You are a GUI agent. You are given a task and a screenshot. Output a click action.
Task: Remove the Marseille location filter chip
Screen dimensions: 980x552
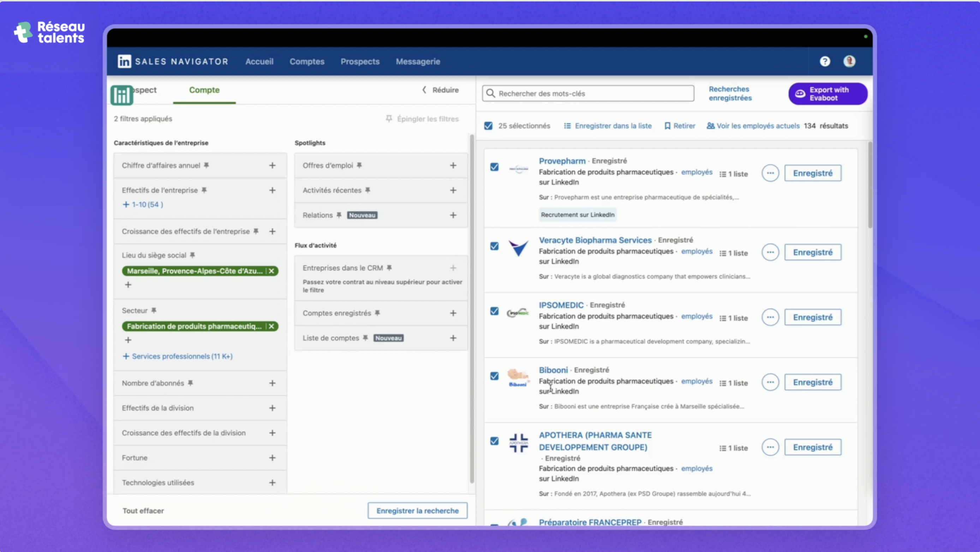pos(271,271)
